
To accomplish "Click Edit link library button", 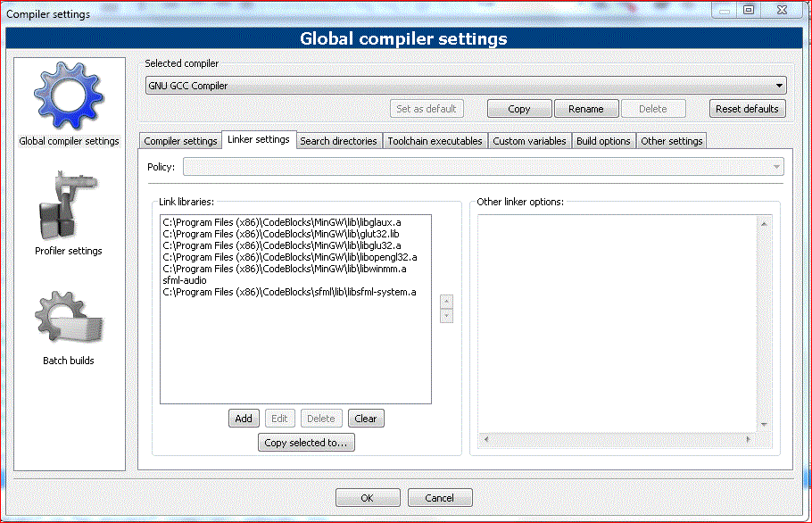I will coord(279,419).
